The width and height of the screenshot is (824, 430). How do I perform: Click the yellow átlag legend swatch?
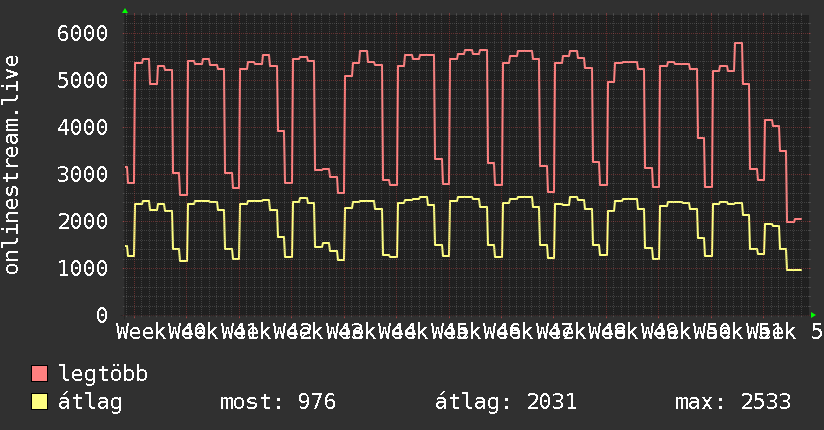[x=39, y=402]
